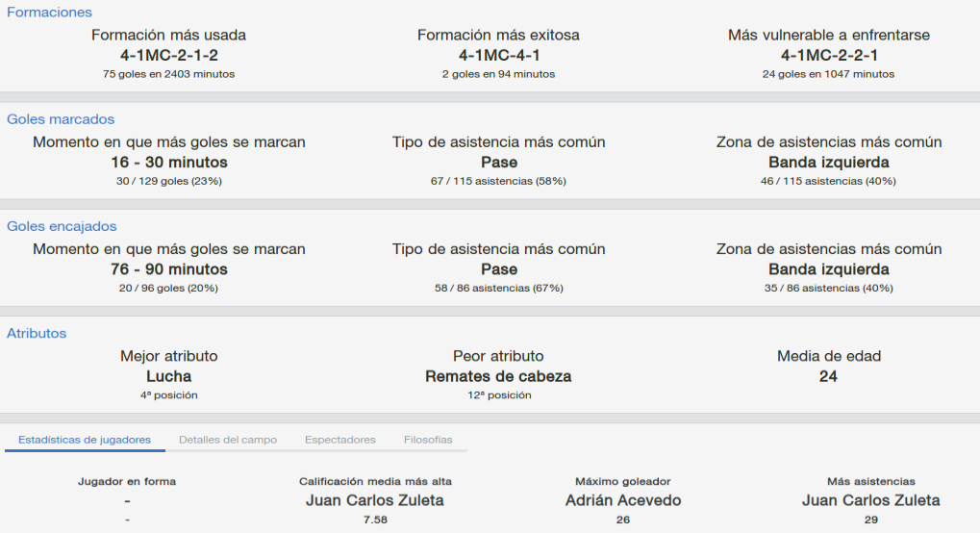
Task: Open the Atributos section heading
Action: (x=37, y=334)
